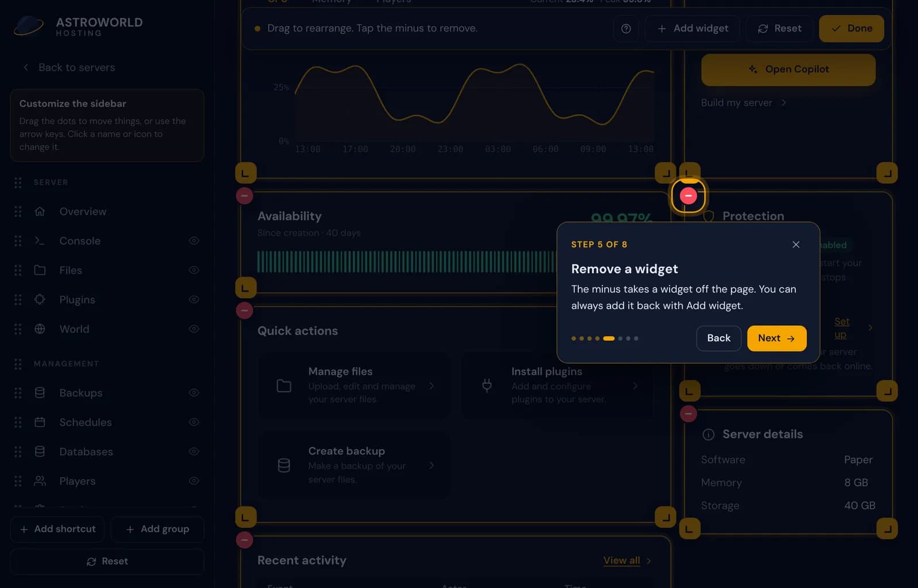This screenshot has height=588, width=918.
Task: Click the Players people icon
Action: coord(40,481)
